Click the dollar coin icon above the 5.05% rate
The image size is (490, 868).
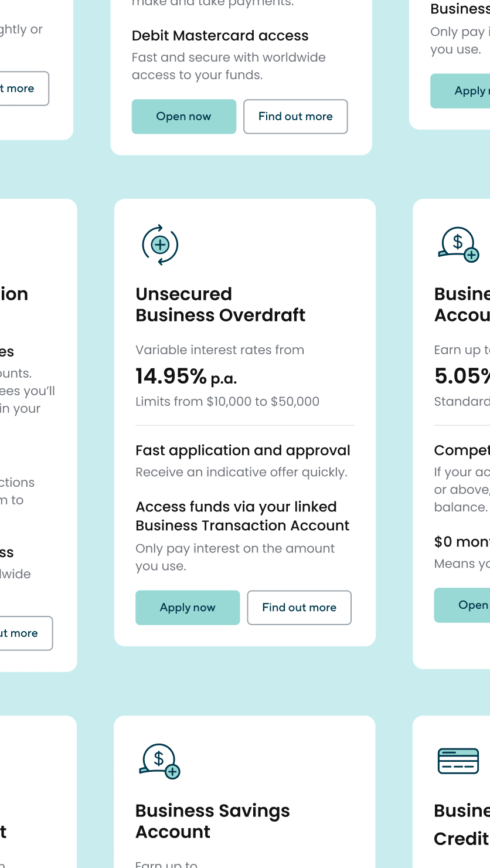(x=459, y=245)
